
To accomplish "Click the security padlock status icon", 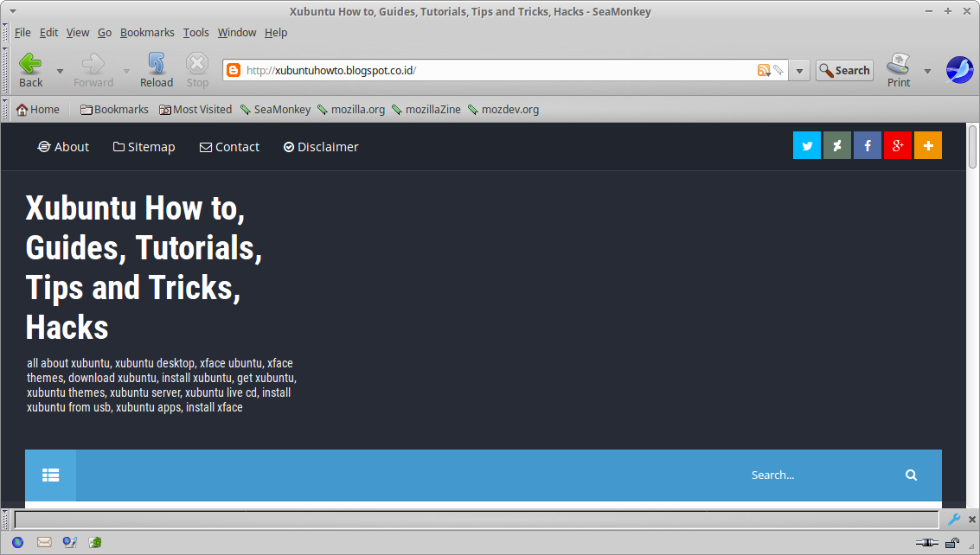I will pos(951,543).
